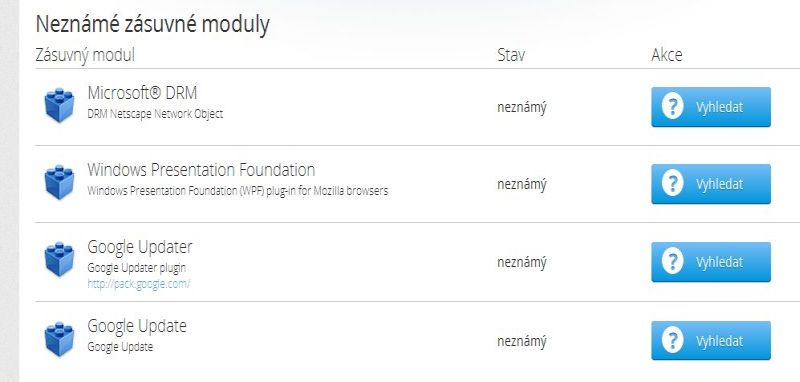Hit Vyhledat button for Google Updater
This screenshot has height=382, width=800.
point(711,262)
